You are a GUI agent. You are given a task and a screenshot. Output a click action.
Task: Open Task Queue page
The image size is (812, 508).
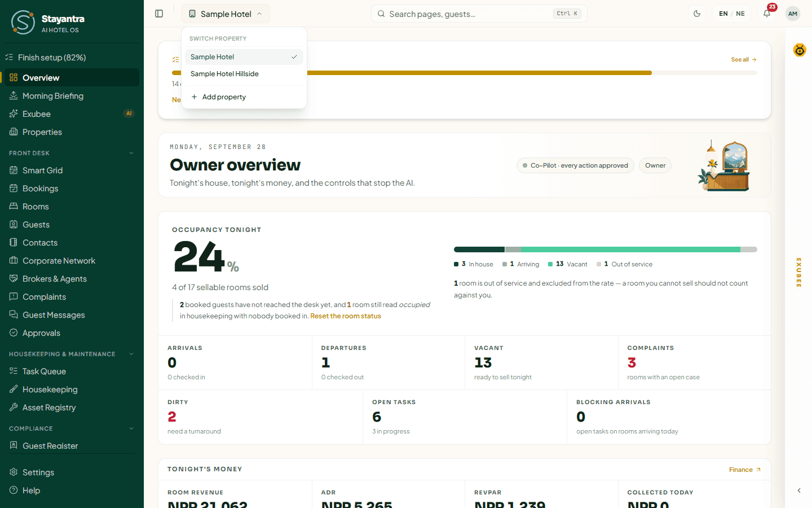click(x=72, y=371)
